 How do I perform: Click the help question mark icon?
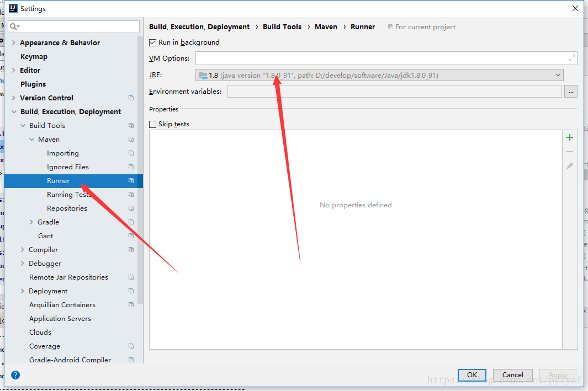[x=15, y=375]
